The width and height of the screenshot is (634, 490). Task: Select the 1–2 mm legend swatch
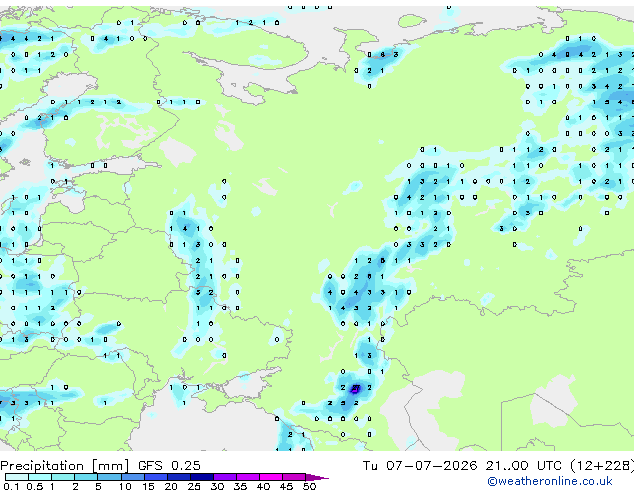(63, 477)
